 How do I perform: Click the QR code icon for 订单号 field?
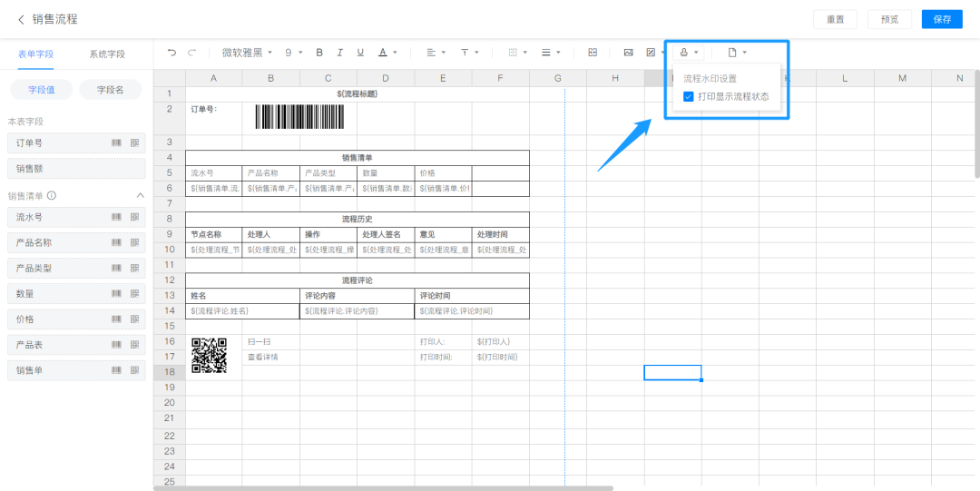coord(134,142)
